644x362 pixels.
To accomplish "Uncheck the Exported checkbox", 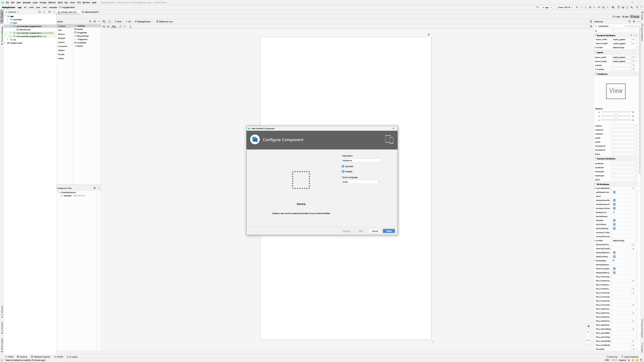I will click(343, 166).
